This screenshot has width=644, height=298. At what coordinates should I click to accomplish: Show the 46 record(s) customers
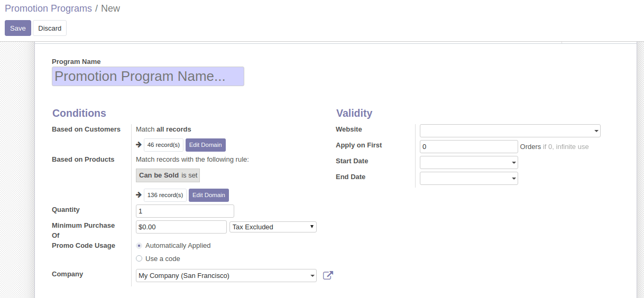point(163,145)
